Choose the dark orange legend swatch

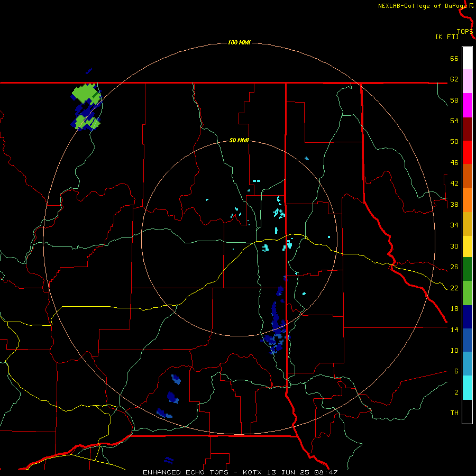coord(467,176)
